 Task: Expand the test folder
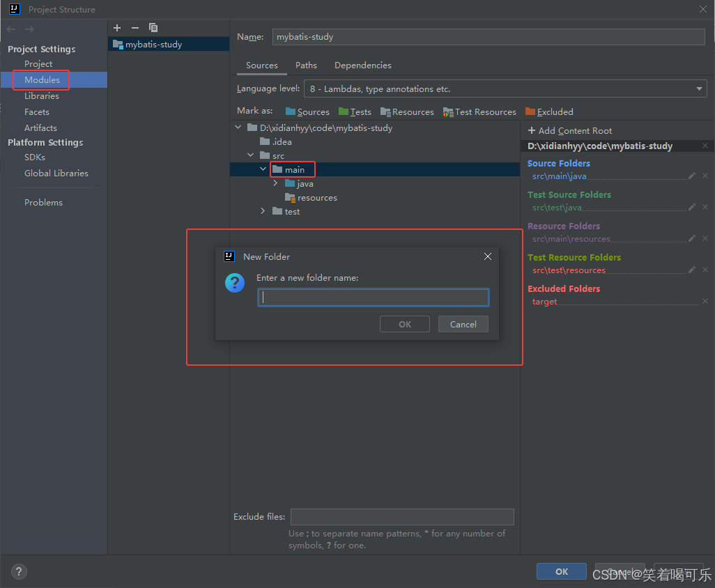(x=263, y=211)
